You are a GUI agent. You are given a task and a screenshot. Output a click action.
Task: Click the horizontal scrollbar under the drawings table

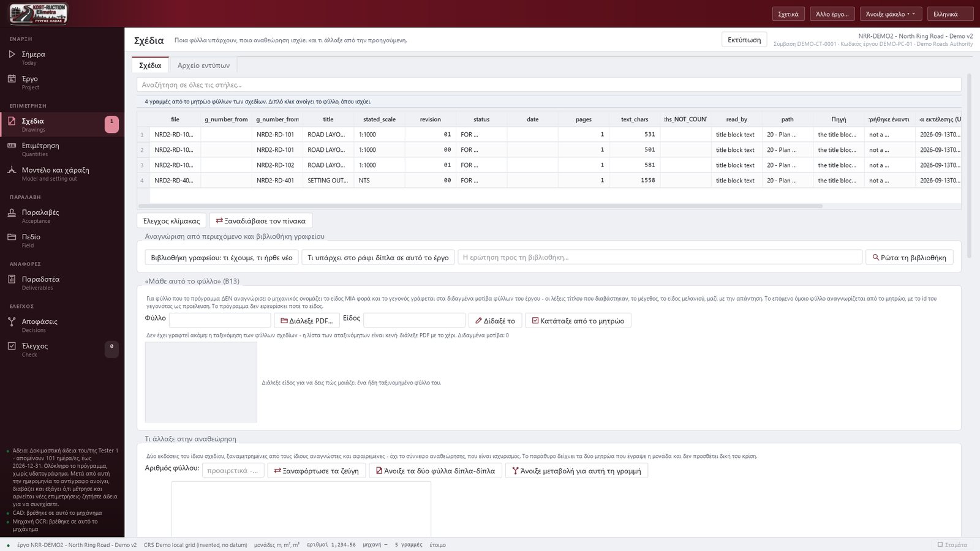click(481, 206)
